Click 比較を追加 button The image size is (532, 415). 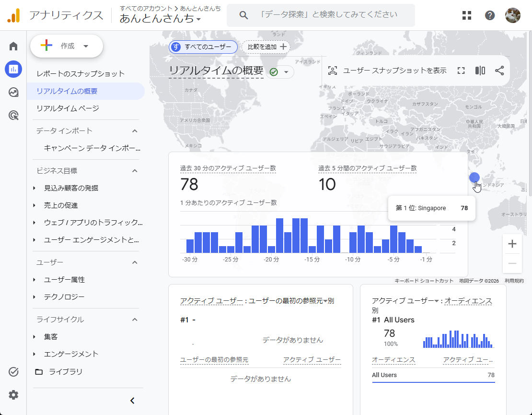point(266,47)
